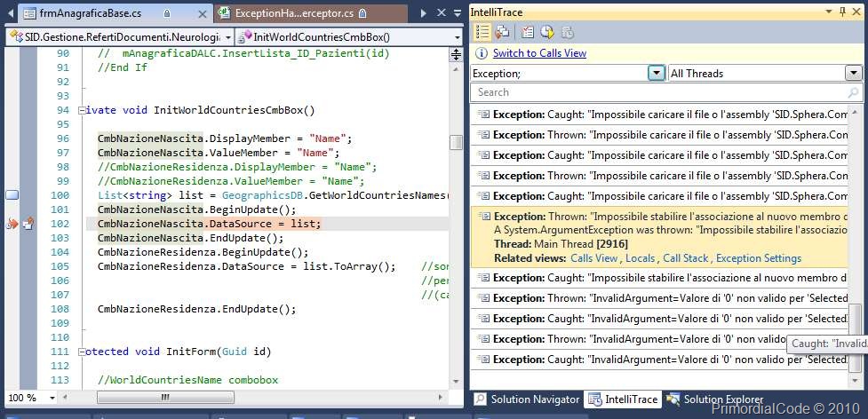Select the IntelliTrace events list view icon
This screenshot has height=419, width=868.
[482, 33]
